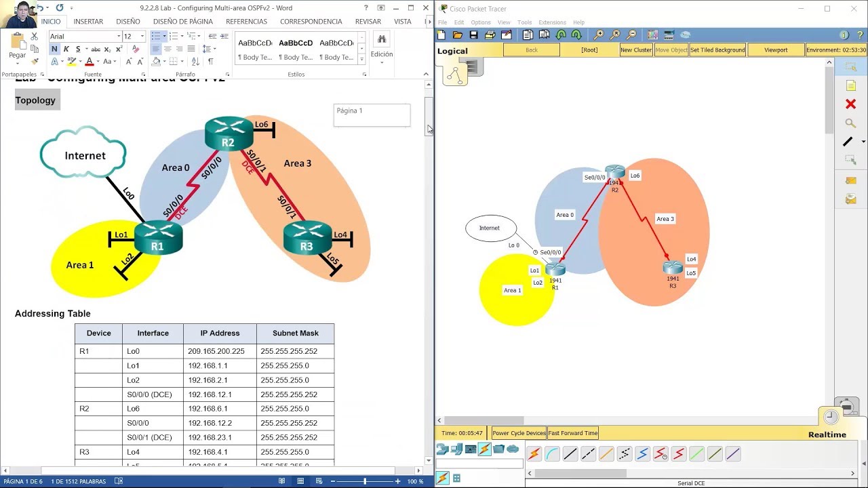868x488 pixels.
Task: Open Activity Wizard in Packet Tracer
Action: coord(506,35)
